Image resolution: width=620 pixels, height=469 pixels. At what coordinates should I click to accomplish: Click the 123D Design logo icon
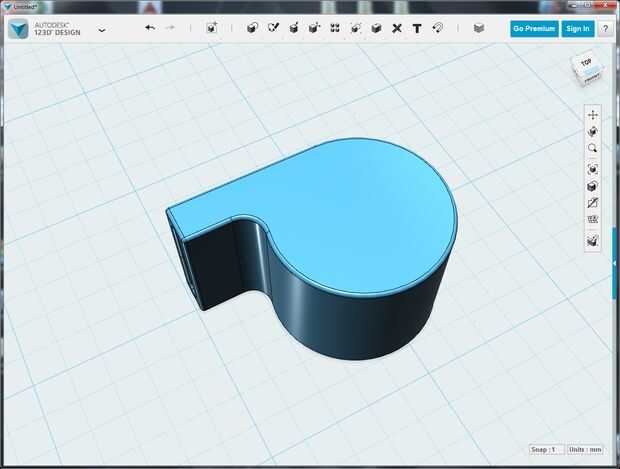[18, 29]
